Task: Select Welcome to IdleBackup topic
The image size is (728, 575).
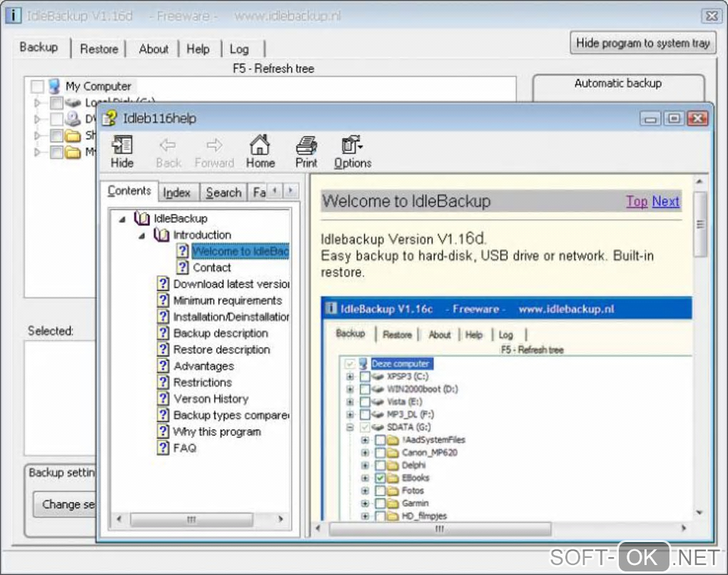Action: click(x=240, y=251)
